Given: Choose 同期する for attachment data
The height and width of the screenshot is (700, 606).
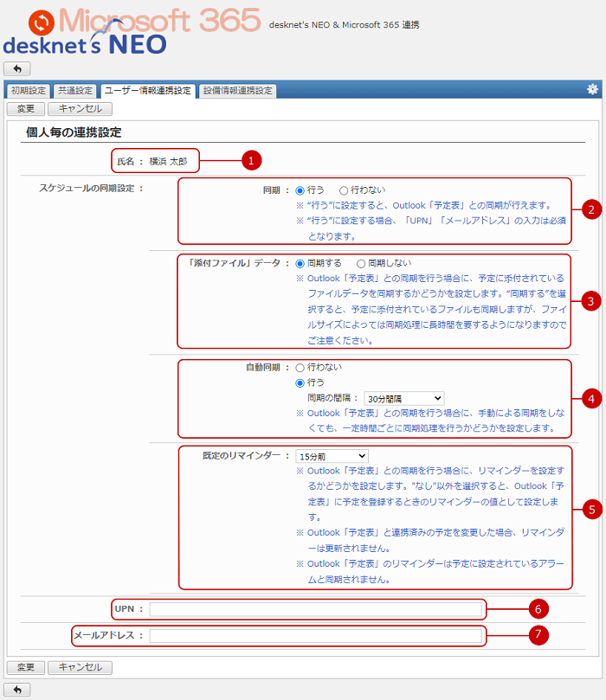Looking at the screenshot, I should coord(300,264).
